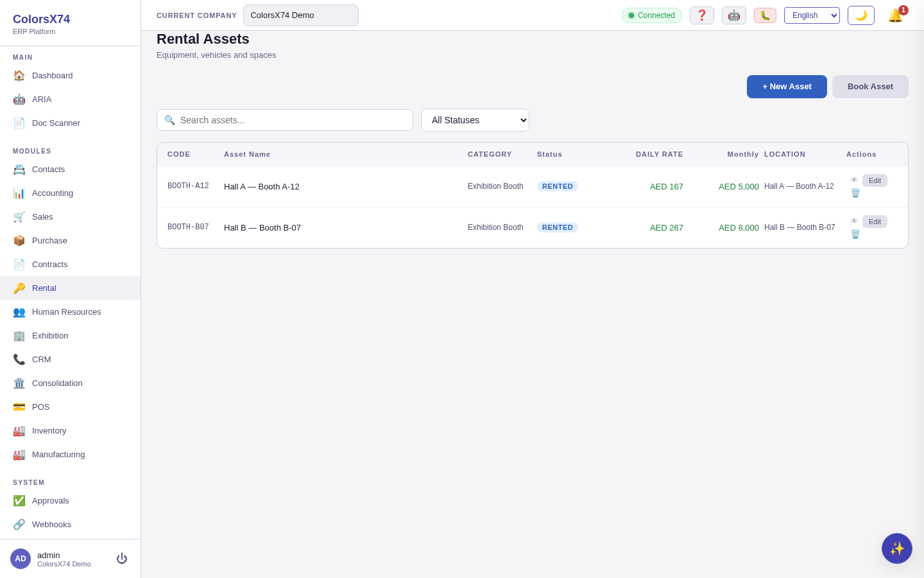Open the Exhibition module
Screen dimensions: 924x578
(71, 335)
